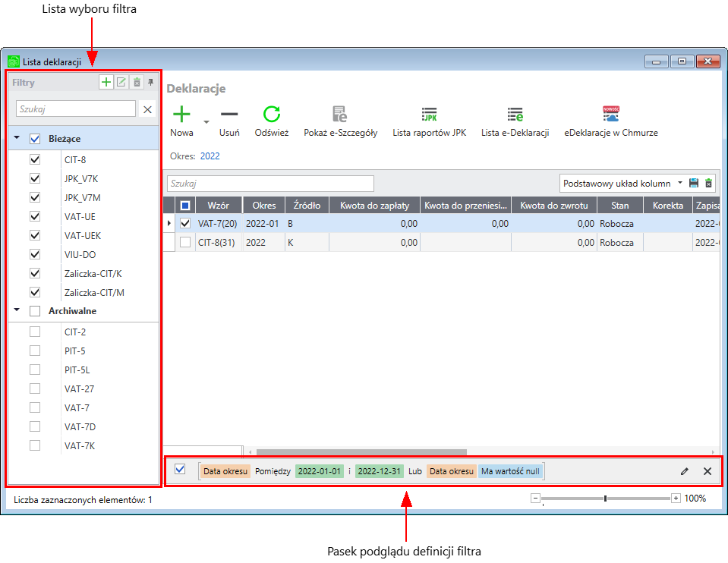Click the declarations Szukaj search field

270,184
